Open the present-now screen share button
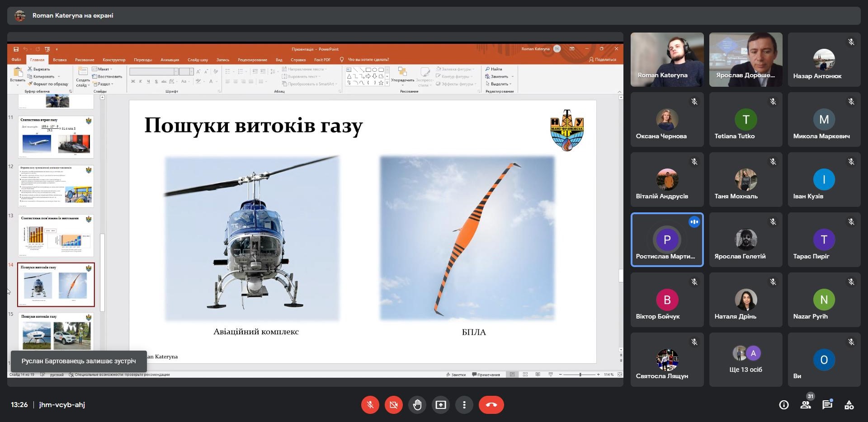This screenshot has height=422, width=868. point(440,405)
